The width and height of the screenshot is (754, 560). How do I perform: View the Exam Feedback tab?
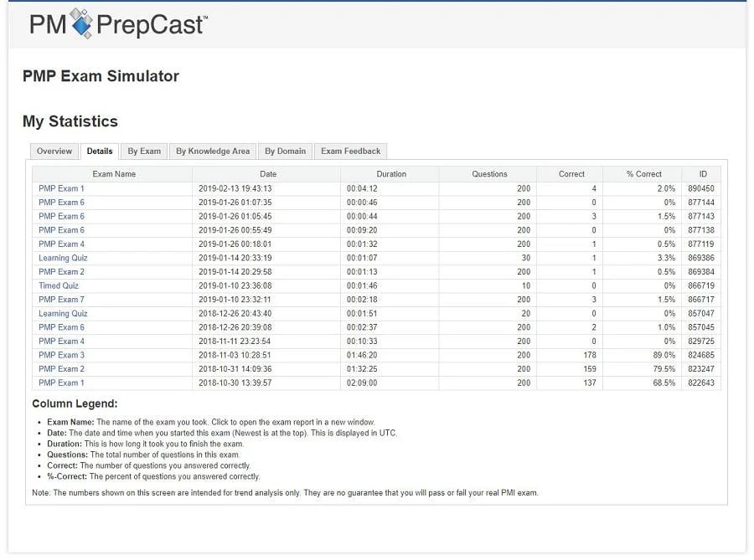tap(350, 152)
